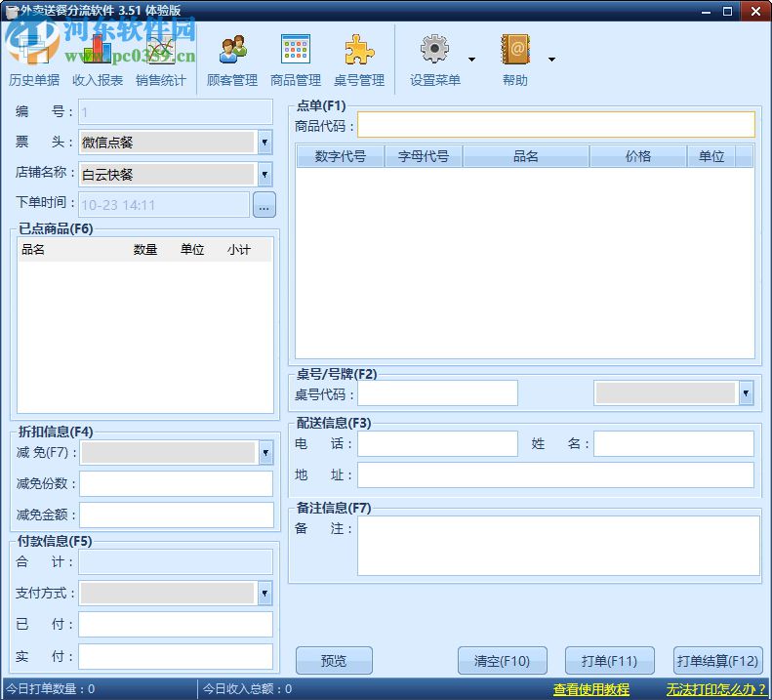This screenshot has height=700, width=772.
Task: Click the 品名 column header in 点单 table
Action: click(x=526, y=156)
